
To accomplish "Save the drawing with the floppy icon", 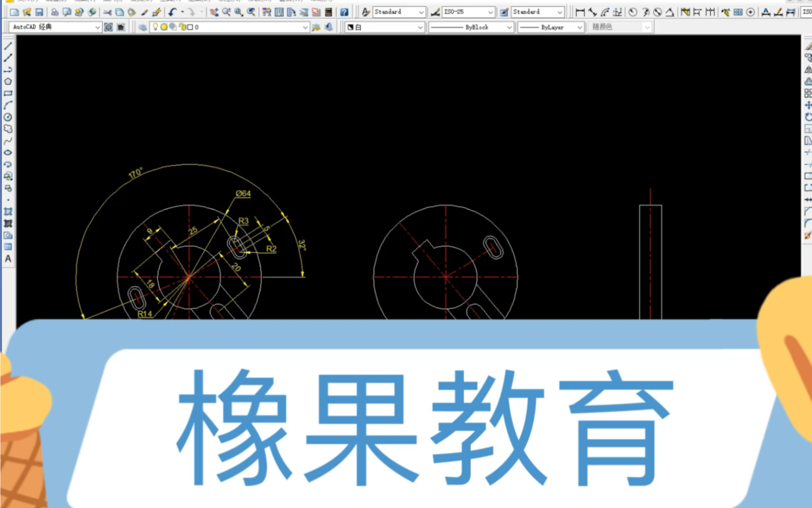I will pyautogui.click(x=39, y=12).
